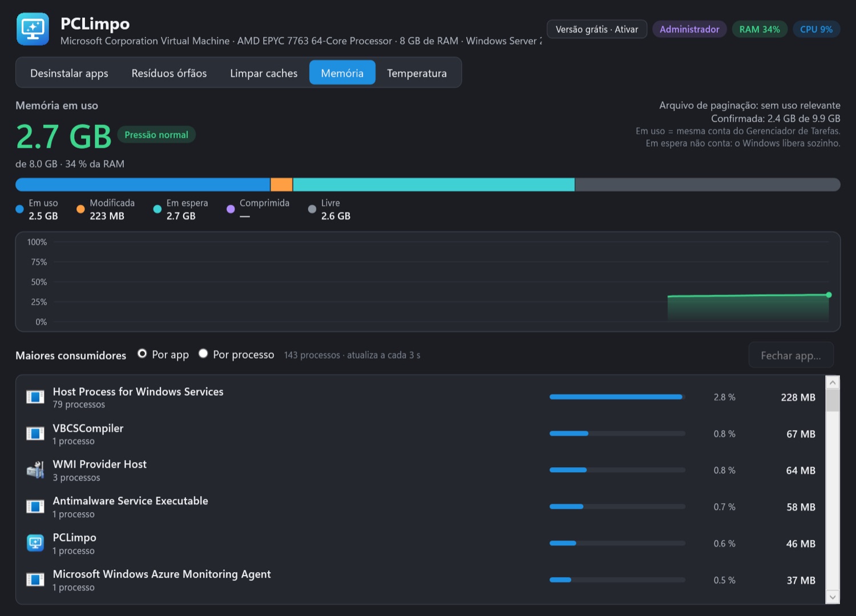Screen dimensions: 856x616
Task: Click the teal standby segment of memory bar
Action: [434, 185]
